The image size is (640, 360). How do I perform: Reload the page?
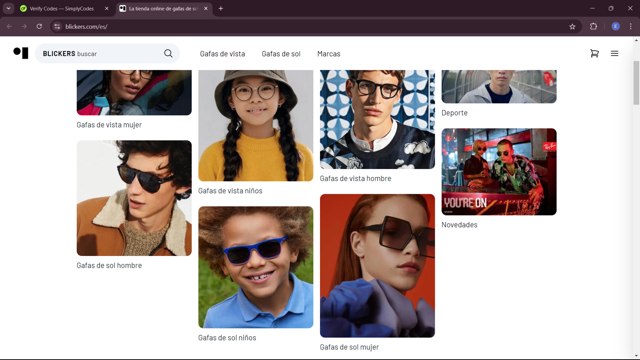coord(39,27)
